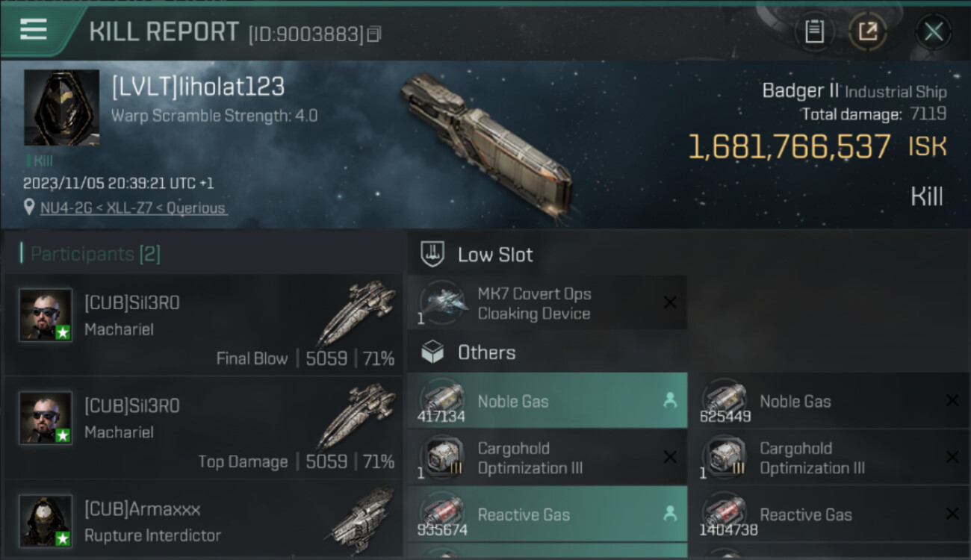971x560 pixels.
Task: Close the kill report window
Action: 934,31
